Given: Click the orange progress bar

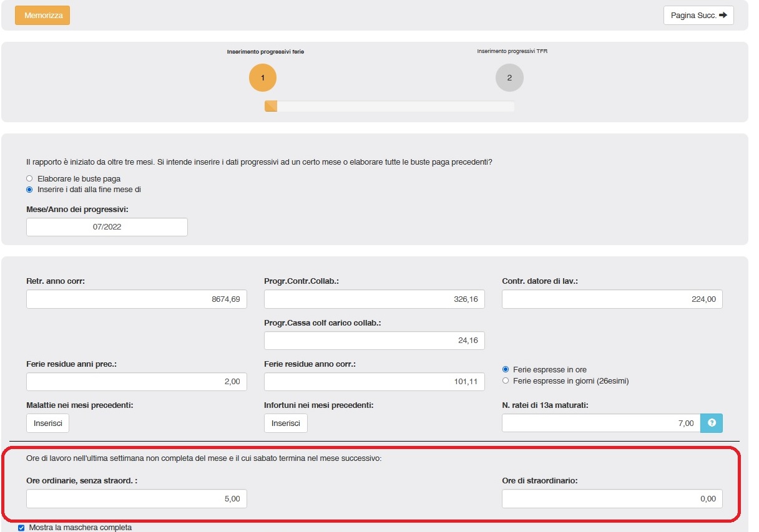Looking at the screenshot, I should (271, 107).
